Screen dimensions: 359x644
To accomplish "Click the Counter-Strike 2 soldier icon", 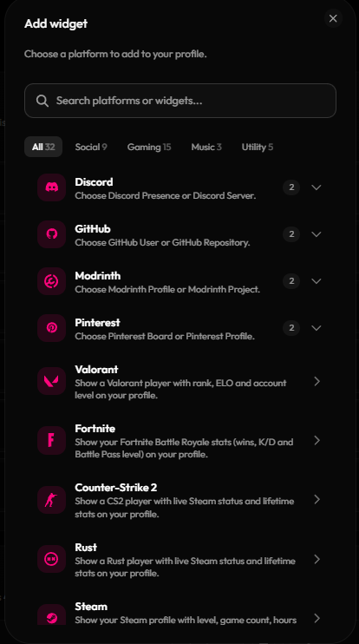I will 52,499.
